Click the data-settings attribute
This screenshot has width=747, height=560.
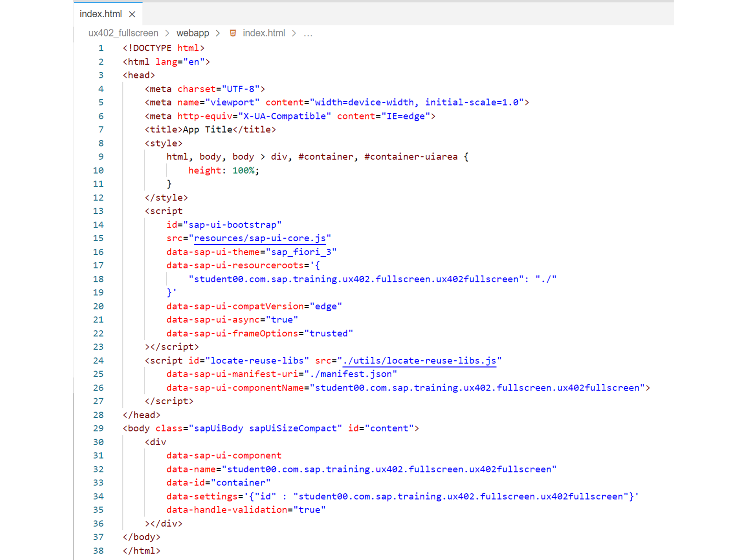403,496
